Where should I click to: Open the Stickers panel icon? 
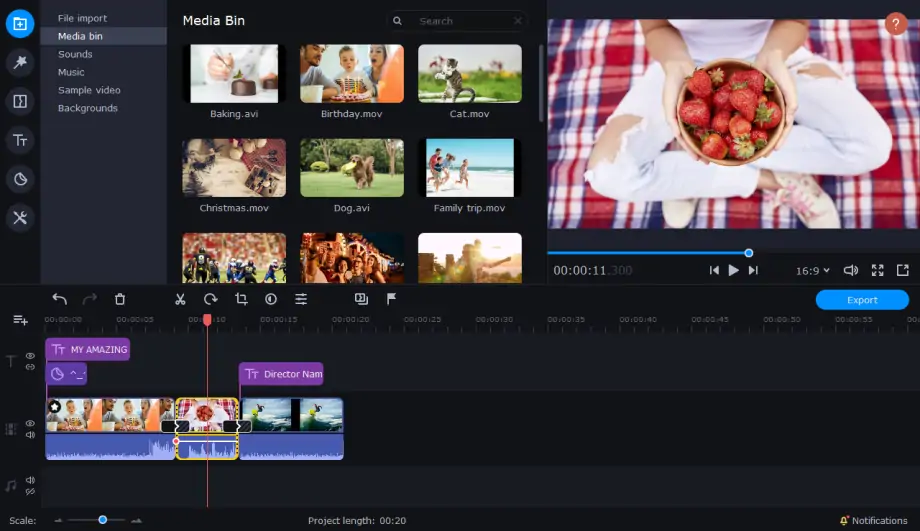[20, 179]
